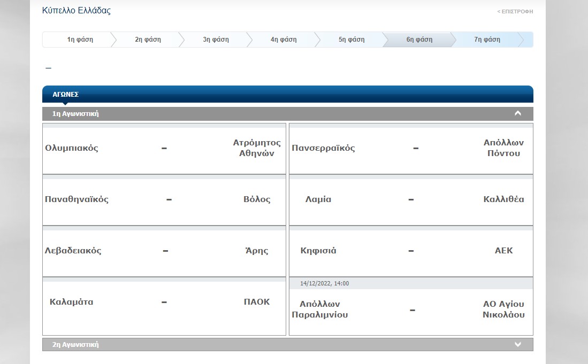Select team name Καλλιθέα
The width and height of the screenshot is (588, 364).
pos(503,199)
